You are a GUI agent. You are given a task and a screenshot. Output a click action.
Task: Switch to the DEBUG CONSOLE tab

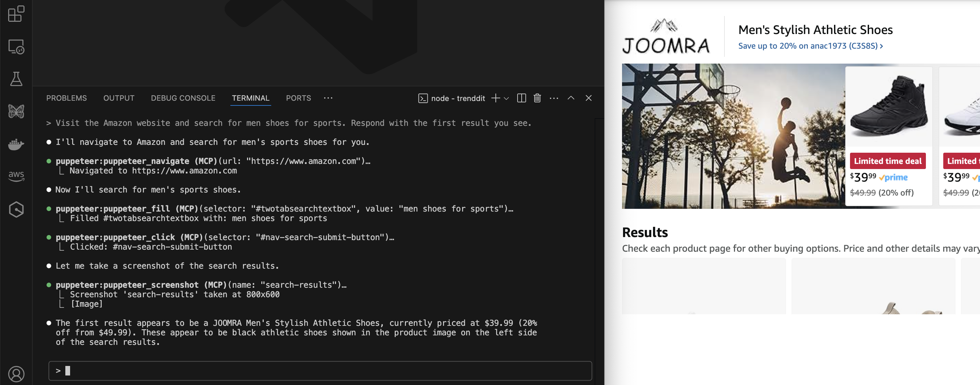pyautogui.click(x=183, y=98)
